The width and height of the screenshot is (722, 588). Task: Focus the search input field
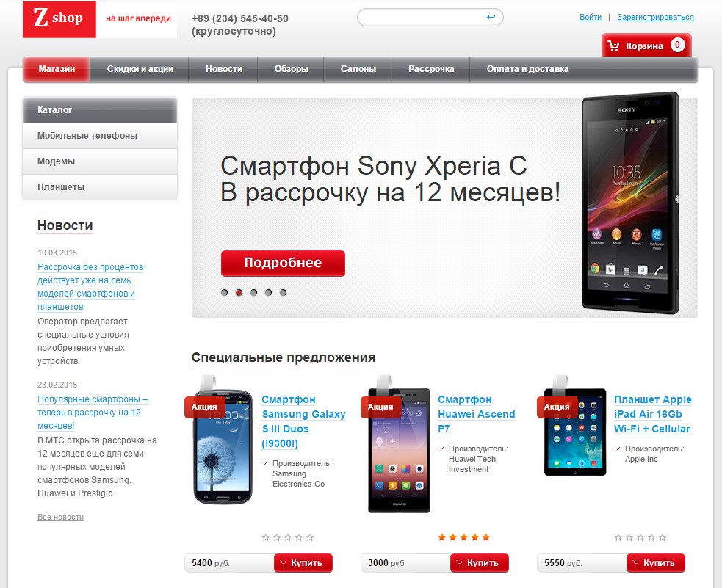[422, 18]
